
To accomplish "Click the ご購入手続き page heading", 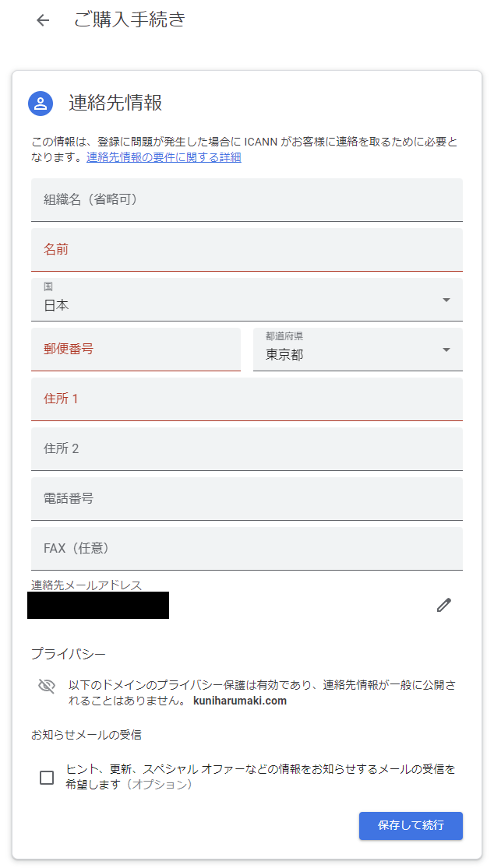I will pyautogui.click(x=129, y=20).
